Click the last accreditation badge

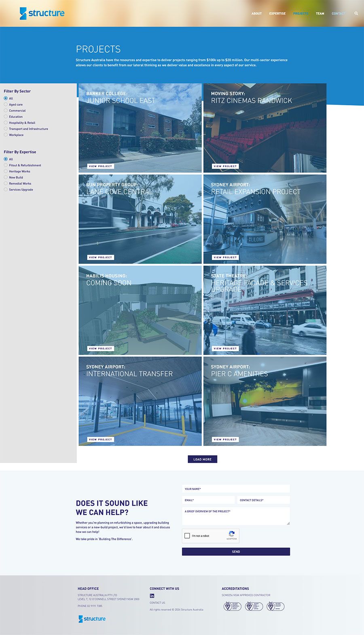click(275, 606)
